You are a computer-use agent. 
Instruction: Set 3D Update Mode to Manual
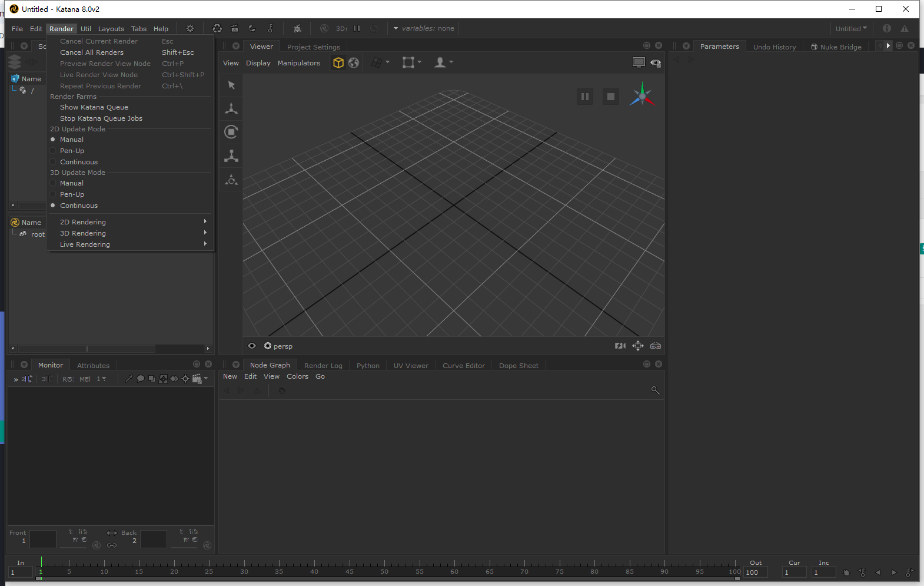click(72, 183)
